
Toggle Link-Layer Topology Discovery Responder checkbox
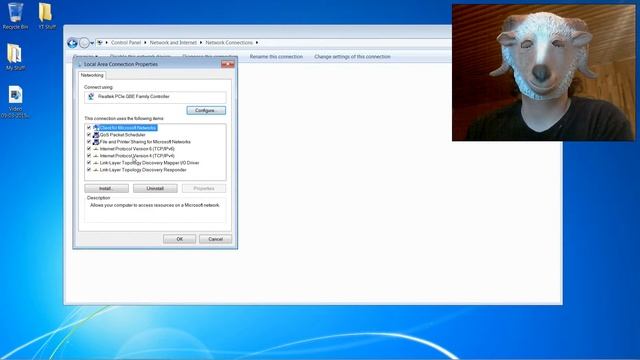[x=89, y=170]
